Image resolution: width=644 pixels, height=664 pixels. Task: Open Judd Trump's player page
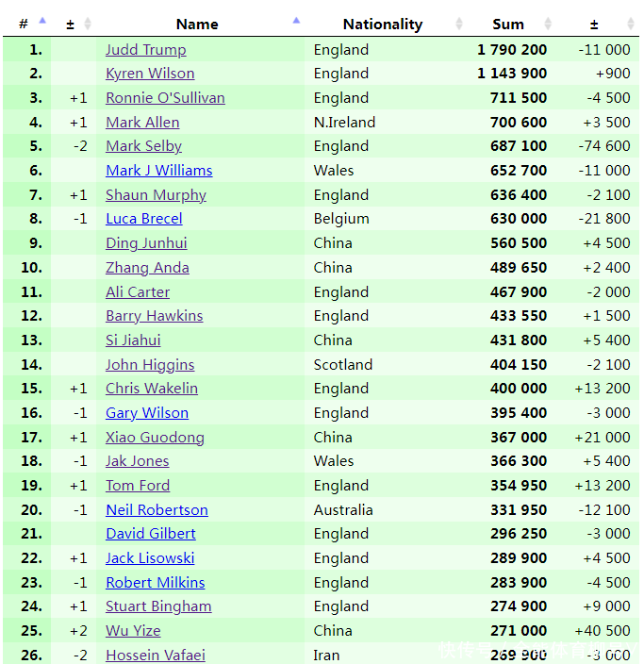pyautogui.click(x=145, y=49)
